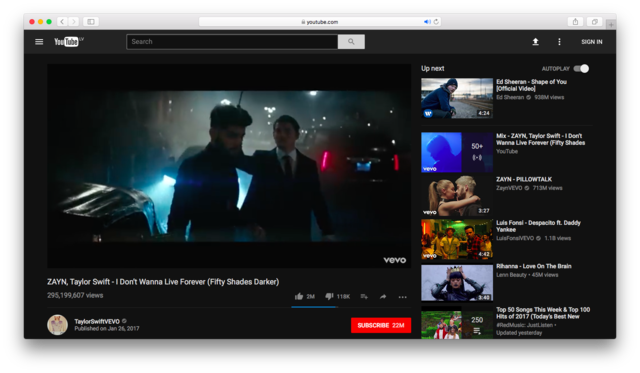Click the add to playlist icon
640x373 pixels.
pyautogui.click(x=364, y=297)
